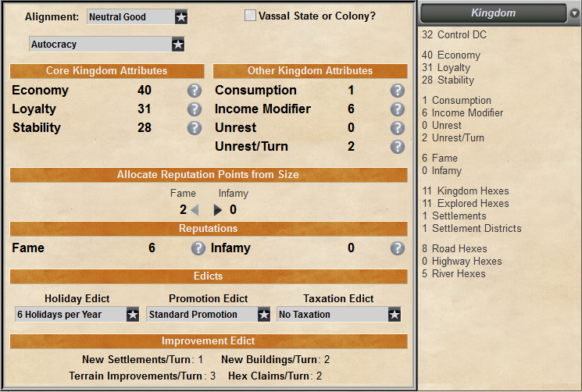Image resolution: width=582 pixels, height=392 pixels.
Task: Open the Kingdom panel selector menu
Action: point(494,13)
